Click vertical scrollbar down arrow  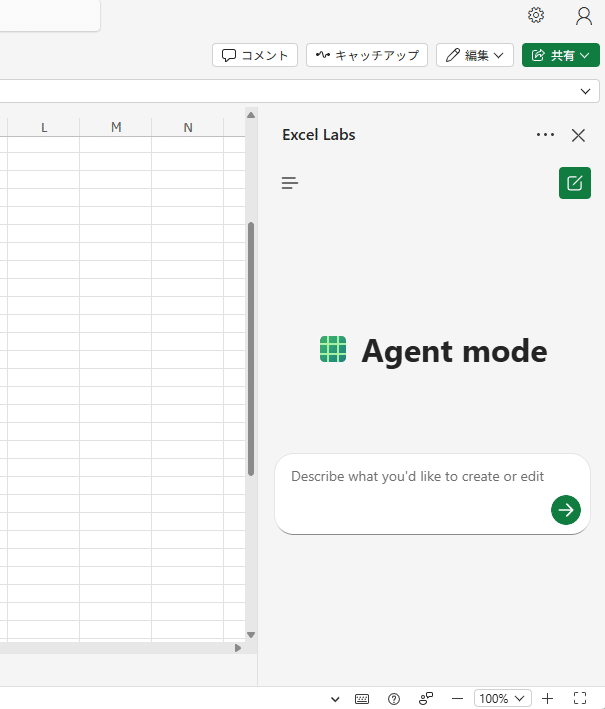(251, 635)
